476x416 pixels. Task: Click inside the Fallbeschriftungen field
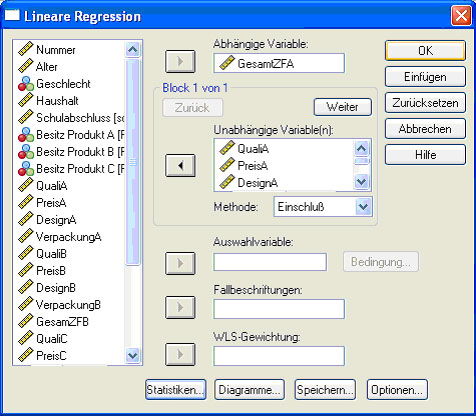coord(279,309)
